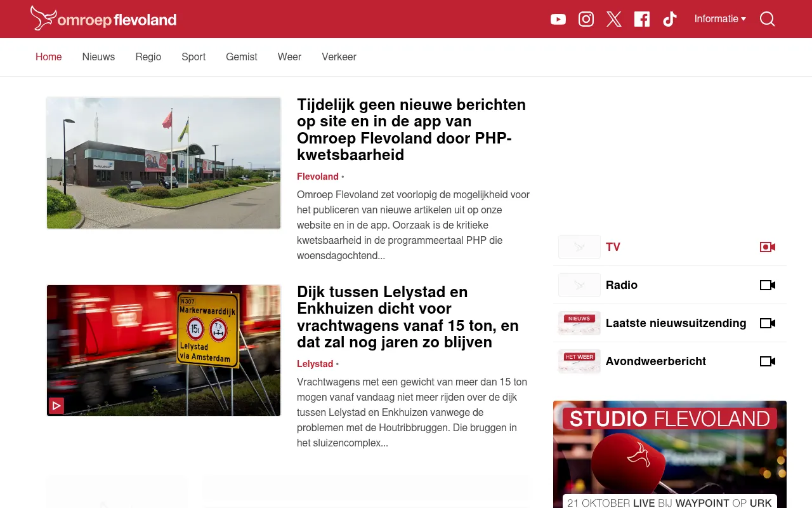Open the Laatste nieuwsuitzending link
This screenshot has width=812, height=508.
pos(676,323)
